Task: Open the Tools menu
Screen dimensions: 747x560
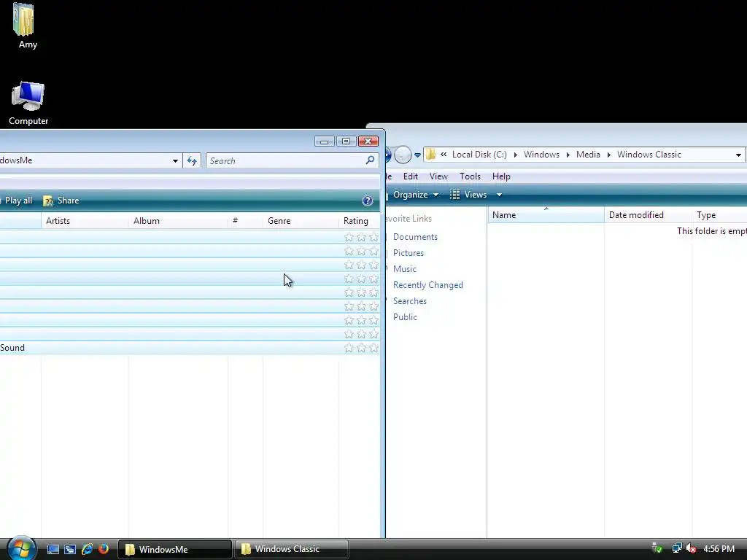Action: [x=470, y=176]
